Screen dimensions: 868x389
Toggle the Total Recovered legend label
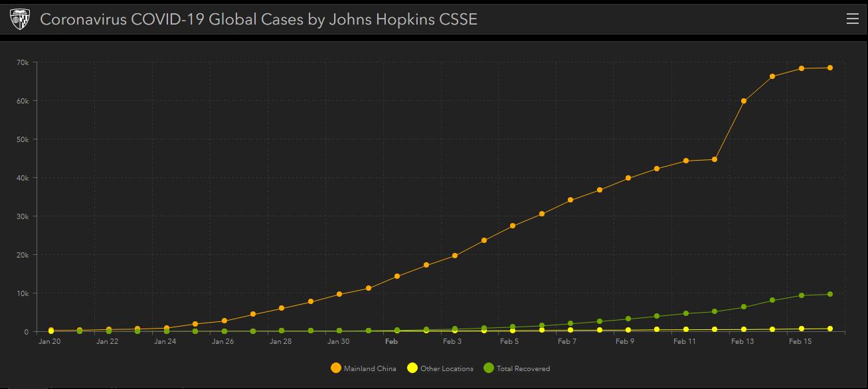523,368
